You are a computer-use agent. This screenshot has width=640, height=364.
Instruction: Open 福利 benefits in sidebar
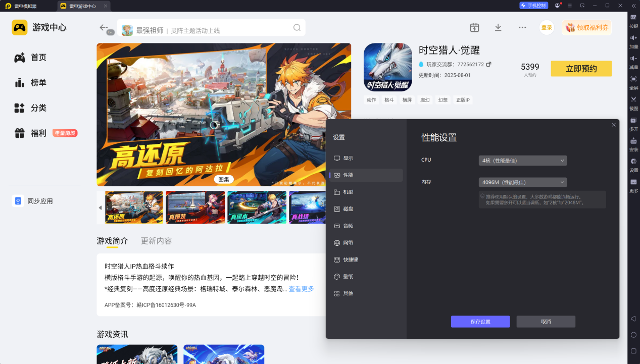(x=31, y=133)
